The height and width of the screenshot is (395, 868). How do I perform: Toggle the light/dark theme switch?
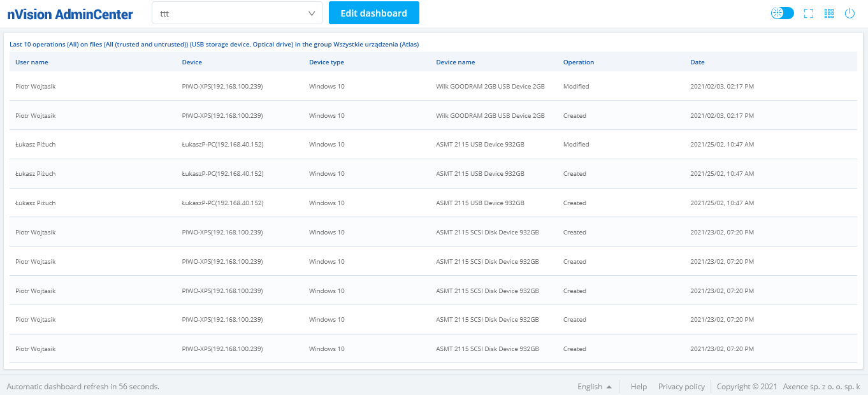[x=782, y=13]
